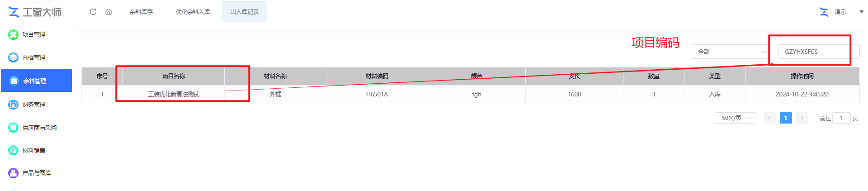The width and height of the screenshot is (868, 191).
Task: Click the 工窗大师 logo
Action: click(35, 12)
